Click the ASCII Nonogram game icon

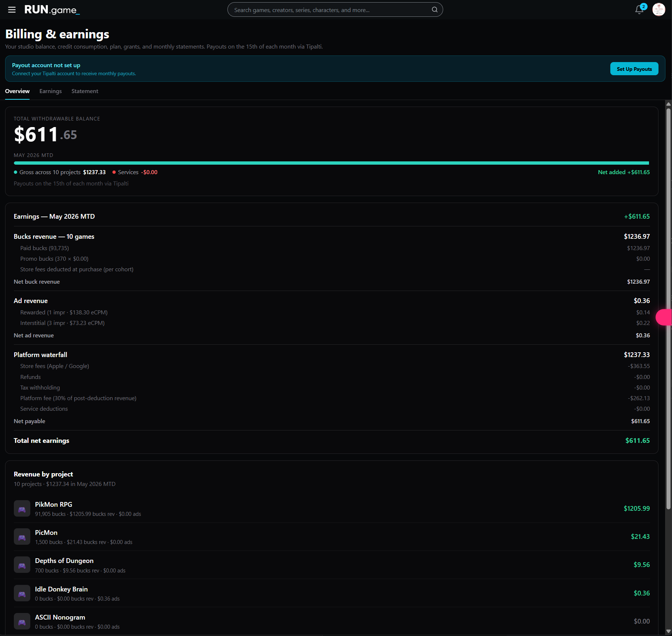click(22, 621)
